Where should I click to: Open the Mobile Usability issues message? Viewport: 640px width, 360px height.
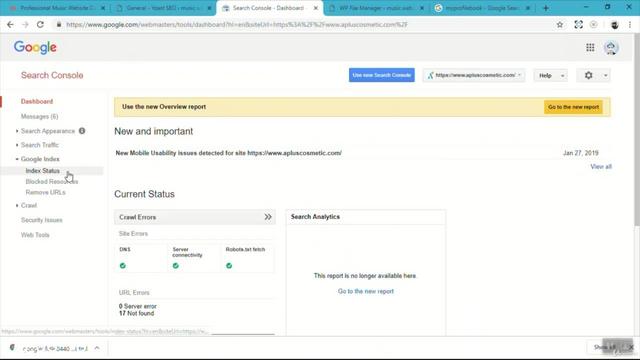(x=229, y=153)
